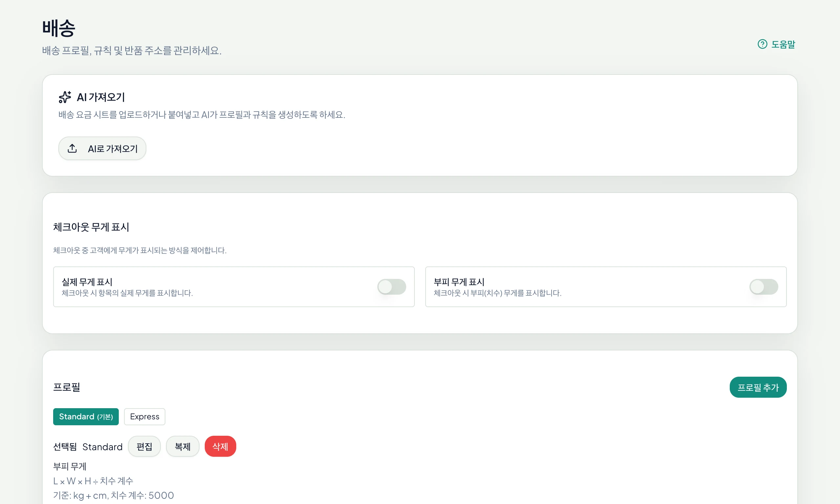840x504 pixels.
Task: Open the 도움말 help link
Action: point(776,44)
